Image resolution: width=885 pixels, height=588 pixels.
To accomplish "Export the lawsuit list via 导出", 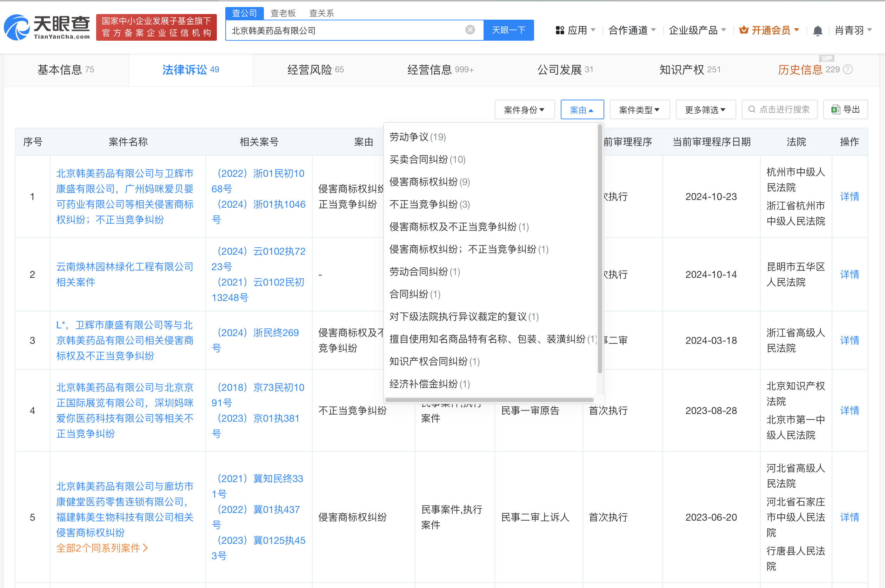I will tap(845, 109).
